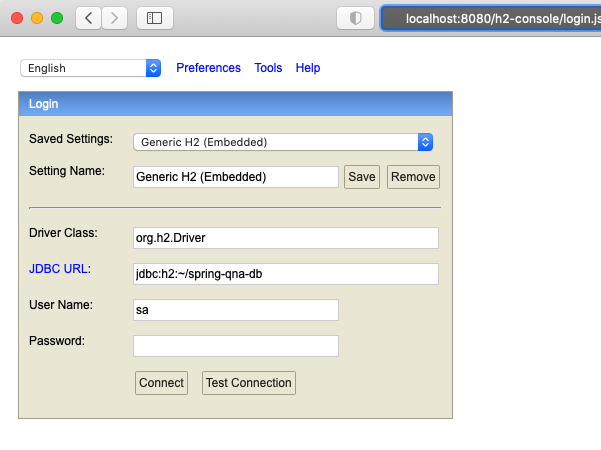Edit the JDBC URL input field
The width and height of the screenshot is (601, 450).
click(x=286, y=274)
